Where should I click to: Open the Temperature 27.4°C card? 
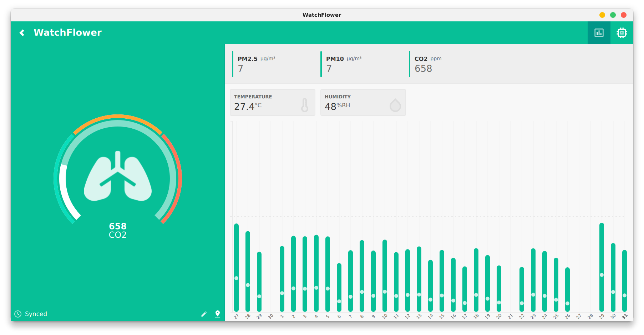(273, 102)
